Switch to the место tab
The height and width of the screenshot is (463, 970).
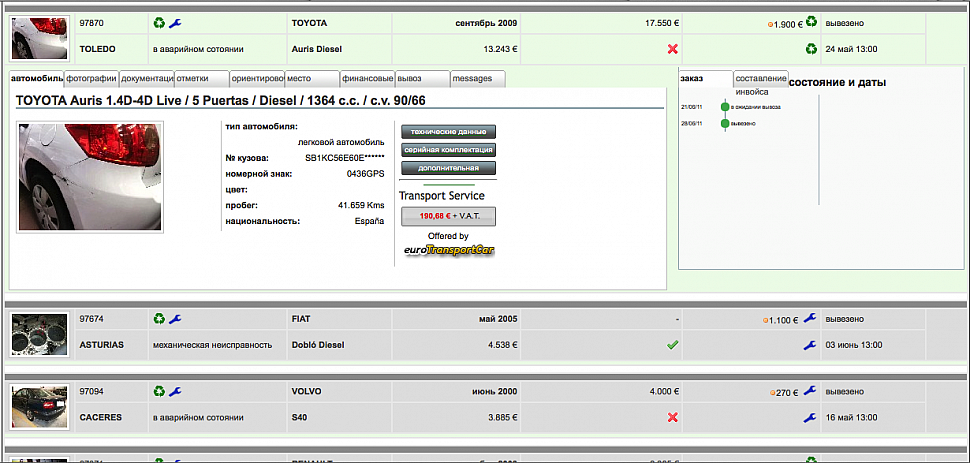pos(312,79)
